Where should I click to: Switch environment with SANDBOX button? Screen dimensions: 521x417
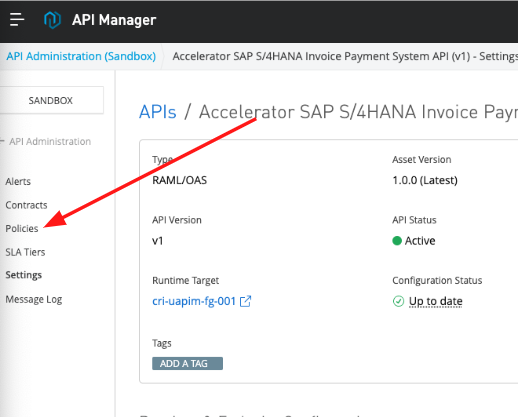click(x=51, y=100)
